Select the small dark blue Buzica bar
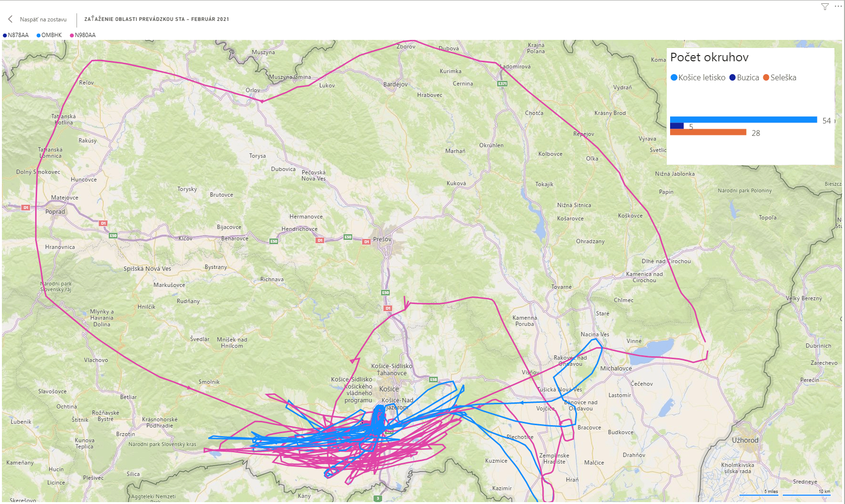 coord(677,126)
